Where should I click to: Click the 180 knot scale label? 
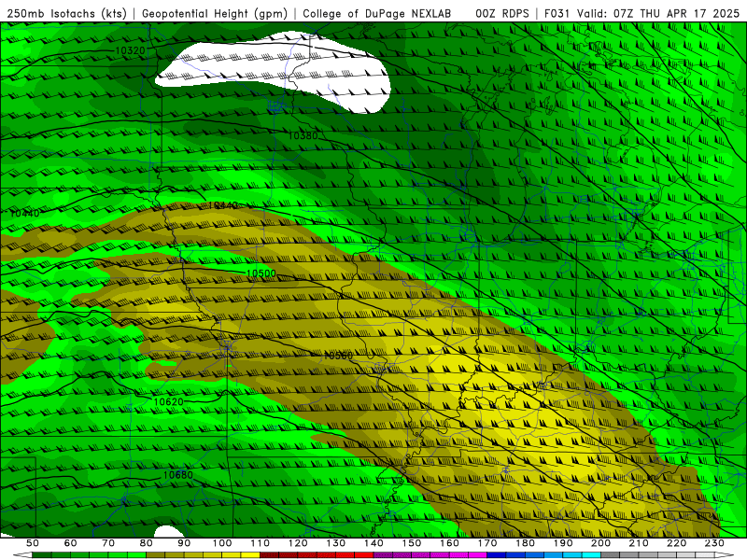[x=526, y=543]
